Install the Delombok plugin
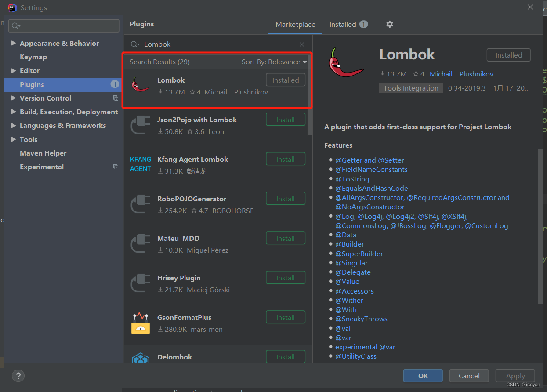 pos(286,356)
